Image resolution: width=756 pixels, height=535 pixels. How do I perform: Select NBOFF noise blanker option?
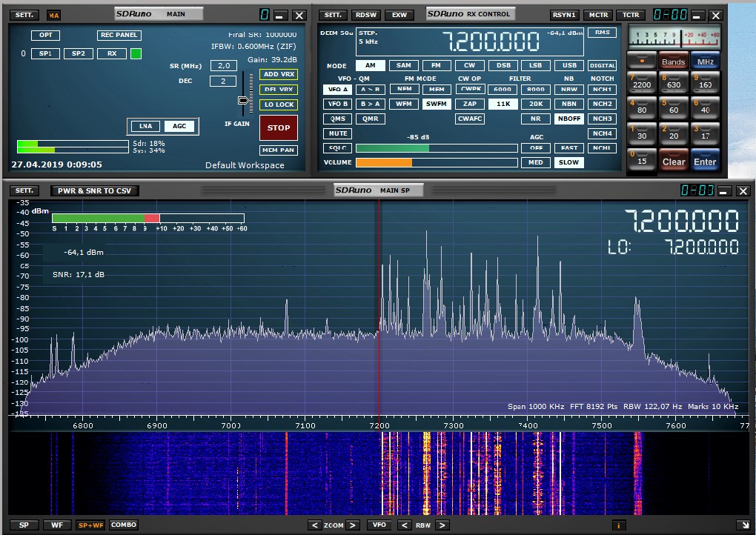[569, 119]
